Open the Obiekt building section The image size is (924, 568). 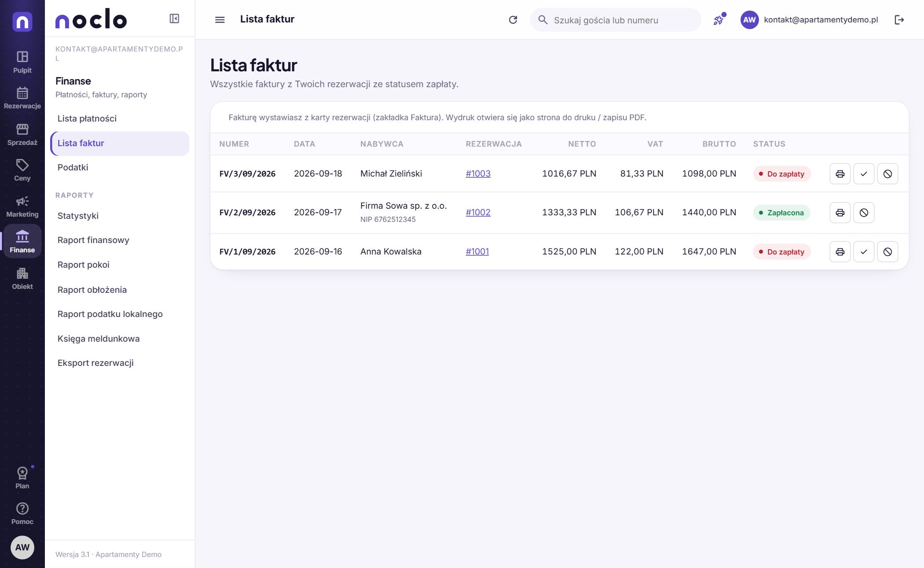coord(22,279)
